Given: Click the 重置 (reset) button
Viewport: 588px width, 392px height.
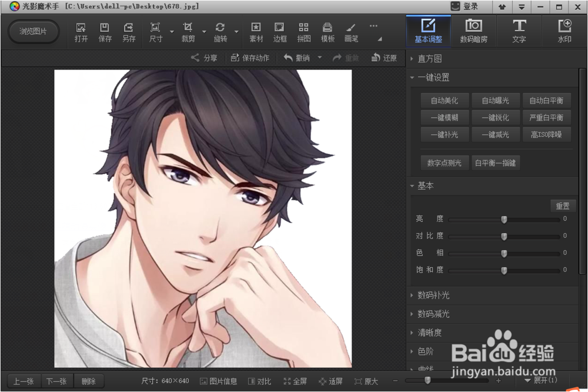Looking at the screenshot, I should (563, 206).
